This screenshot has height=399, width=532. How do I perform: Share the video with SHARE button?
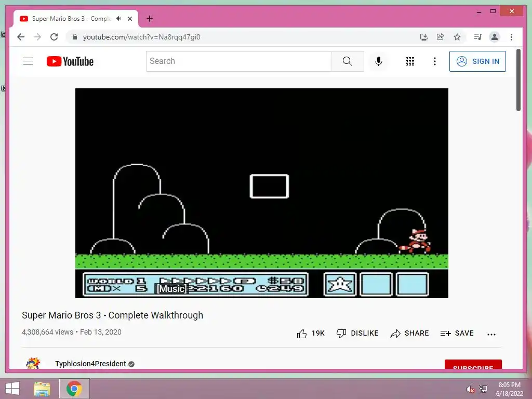(x=409, y=334)
